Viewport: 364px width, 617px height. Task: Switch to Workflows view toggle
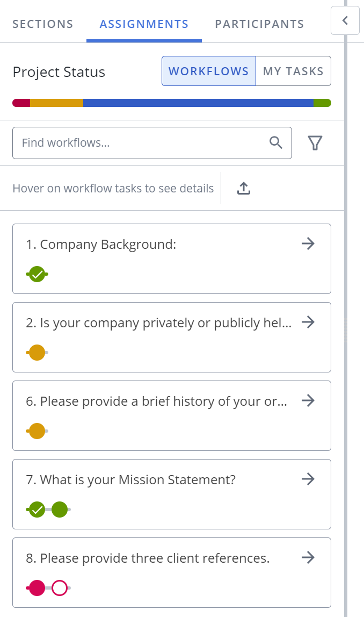point(209,71)
